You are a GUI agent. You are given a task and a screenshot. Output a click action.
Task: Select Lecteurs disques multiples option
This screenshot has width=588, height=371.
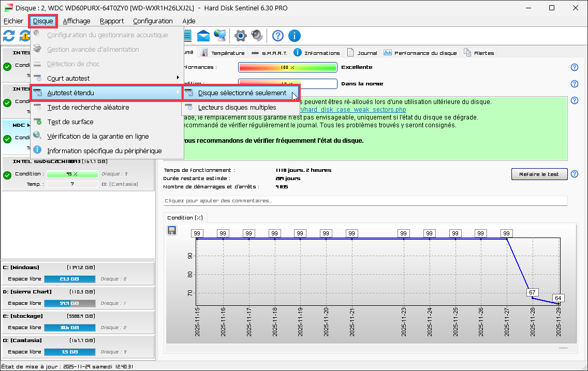coord(237,108)
